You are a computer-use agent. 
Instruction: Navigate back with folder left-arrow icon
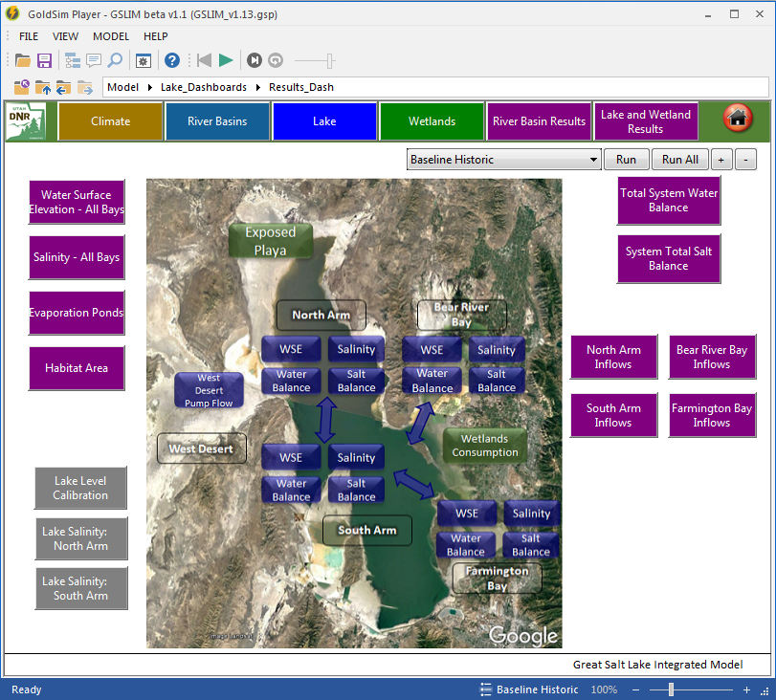pos(63,88)
